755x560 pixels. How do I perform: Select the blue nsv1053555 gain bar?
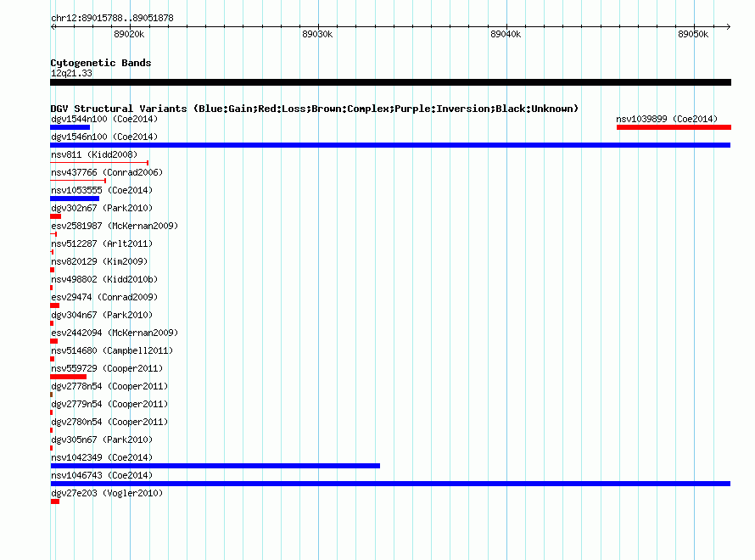(75, 199)
